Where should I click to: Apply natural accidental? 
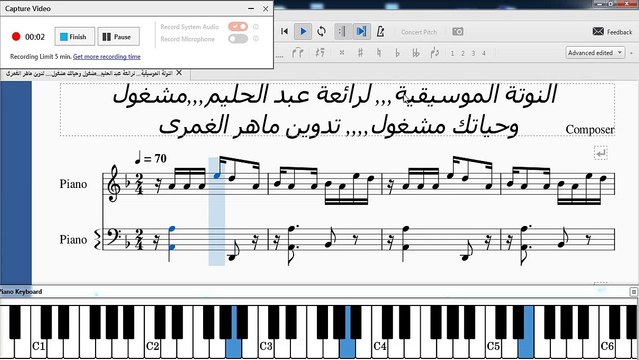point(379,53)
